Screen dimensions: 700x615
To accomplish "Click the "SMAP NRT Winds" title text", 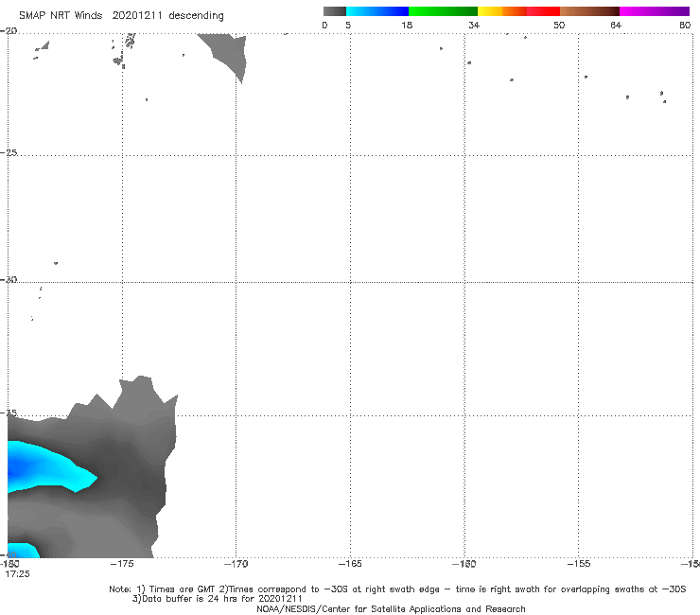I will 61,15.
